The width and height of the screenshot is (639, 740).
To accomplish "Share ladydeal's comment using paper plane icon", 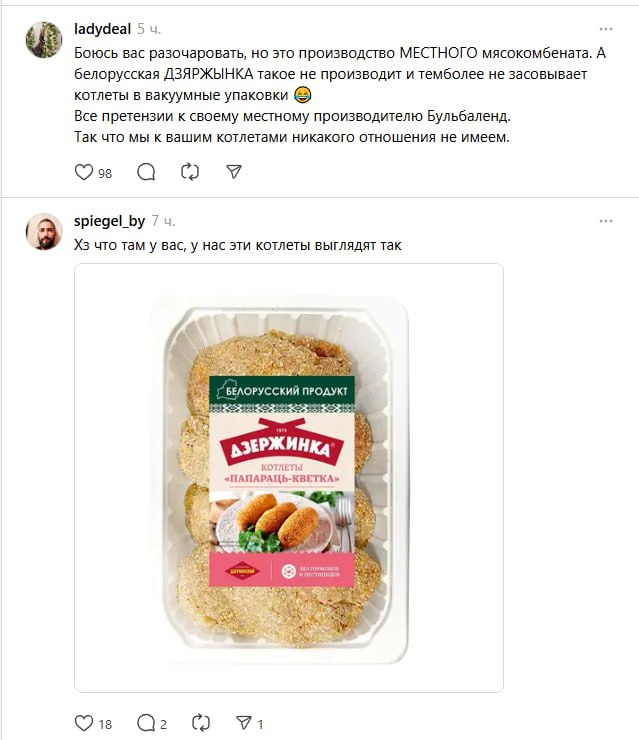I will coord(234,172).
